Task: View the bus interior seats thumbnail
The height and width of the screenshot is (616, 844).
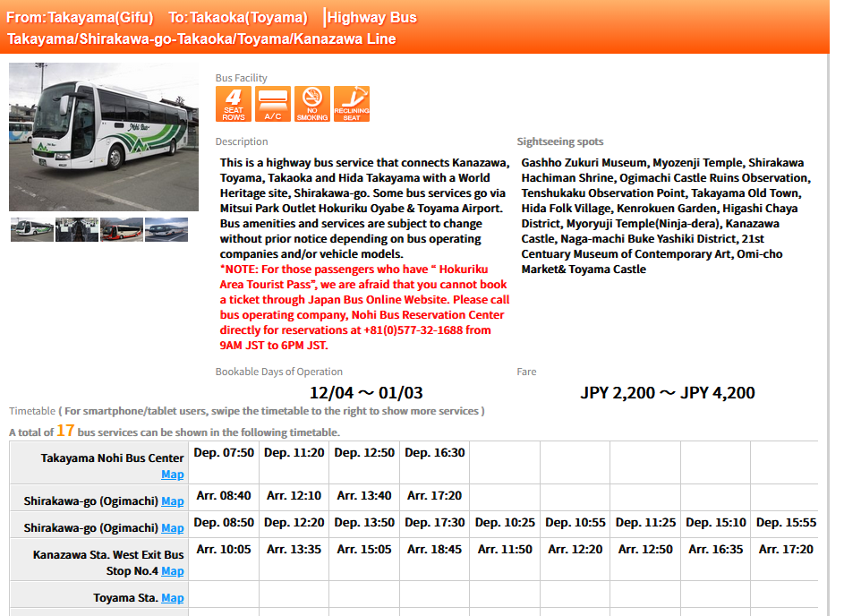Action: coord(76,230)
